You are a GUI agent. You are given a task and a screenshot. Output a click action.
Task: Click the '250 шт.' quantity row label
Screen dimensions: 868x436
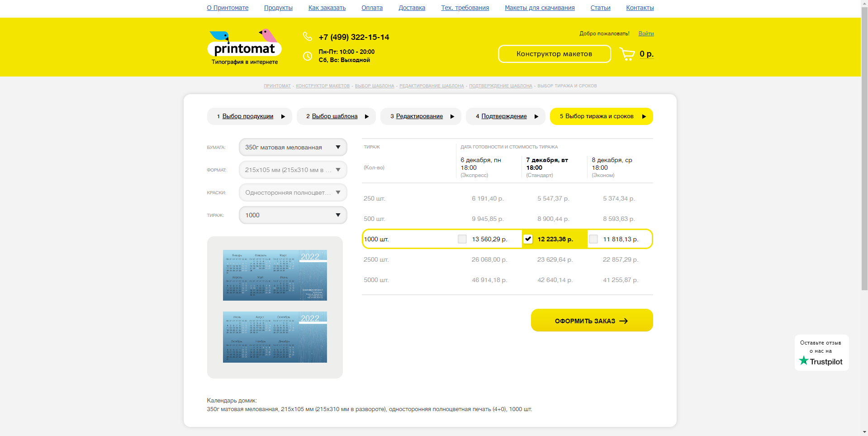click(x=375, y=198)
